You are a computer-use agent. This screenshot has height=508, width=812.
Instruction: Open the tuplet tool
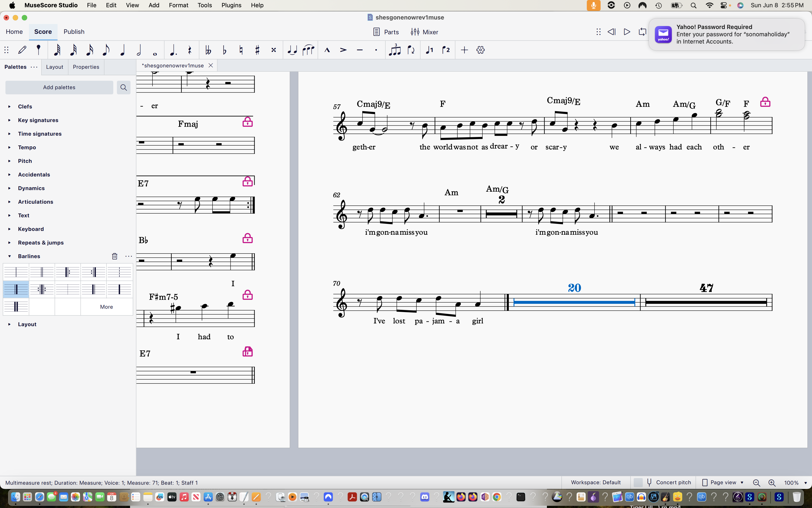pyautogui.click(x=395, y=50)
